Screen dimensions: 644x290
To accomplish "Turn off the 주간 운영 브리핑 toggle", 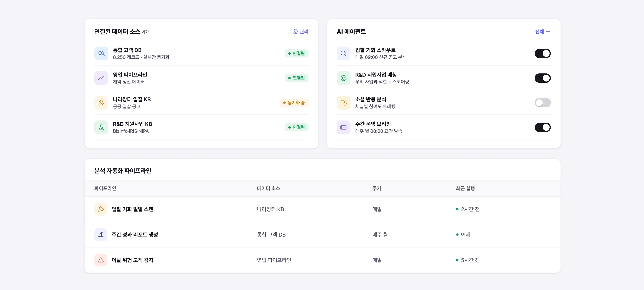I will (542, 127).
